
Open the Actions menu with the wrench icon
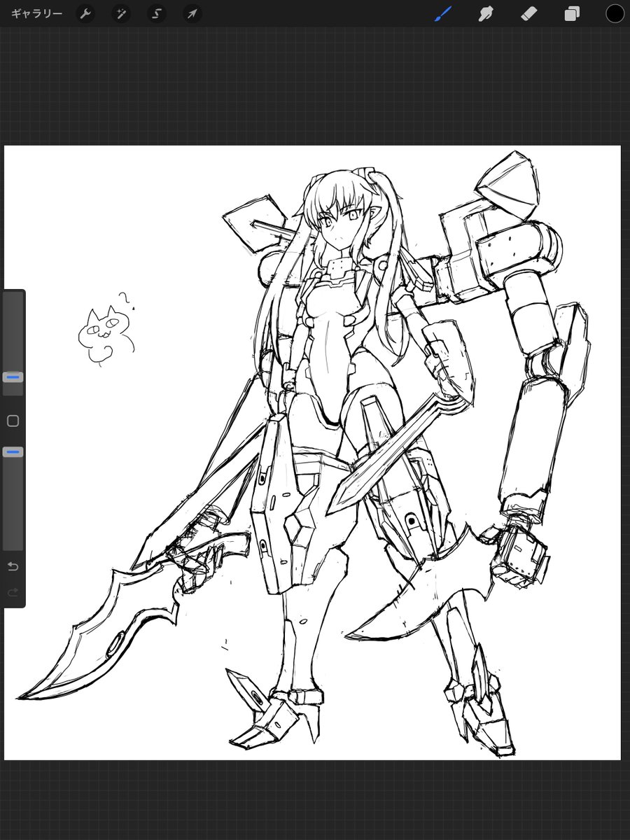85,14
